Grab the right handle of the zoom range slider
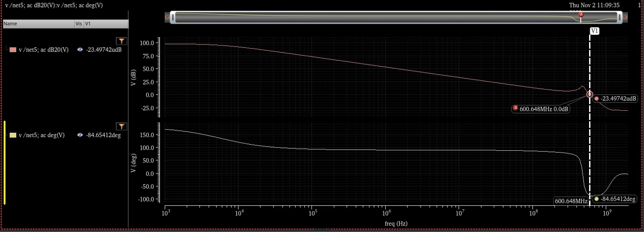 tap(620, 17)
